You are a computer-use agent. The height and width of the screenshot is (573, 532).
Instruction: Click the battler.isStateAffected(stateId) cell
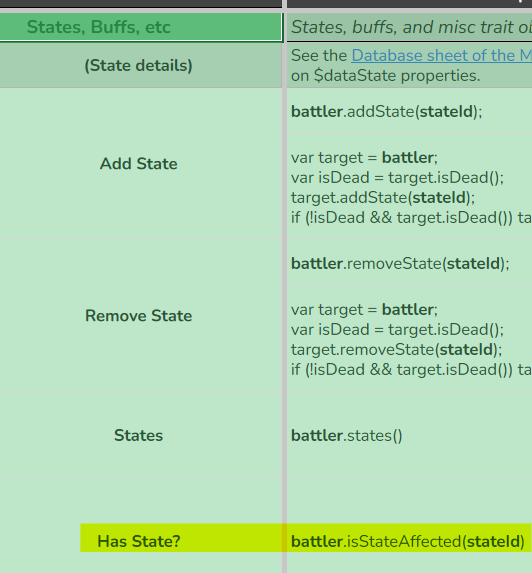[408, 541]
